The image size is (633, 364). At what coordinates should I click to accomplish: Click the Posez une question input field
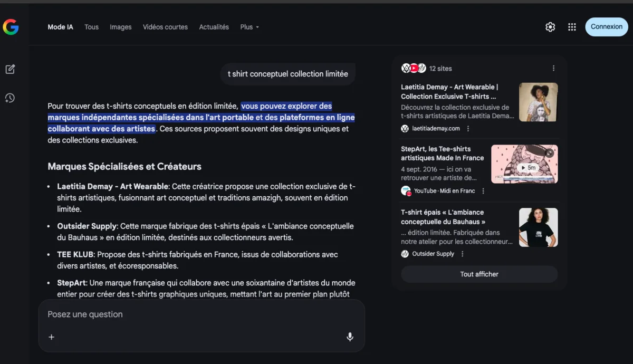[158, 314]
